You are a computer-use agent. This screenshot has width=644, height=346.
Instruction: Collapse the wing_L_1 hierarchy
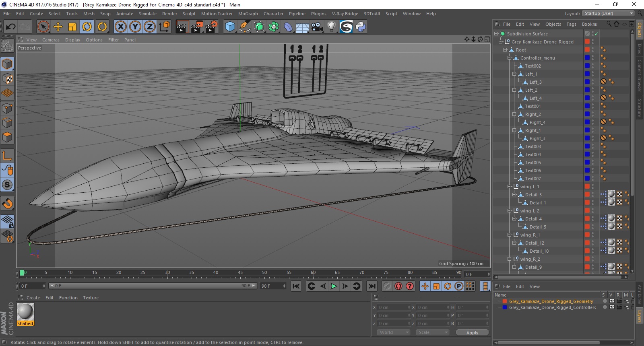(510, 187)
